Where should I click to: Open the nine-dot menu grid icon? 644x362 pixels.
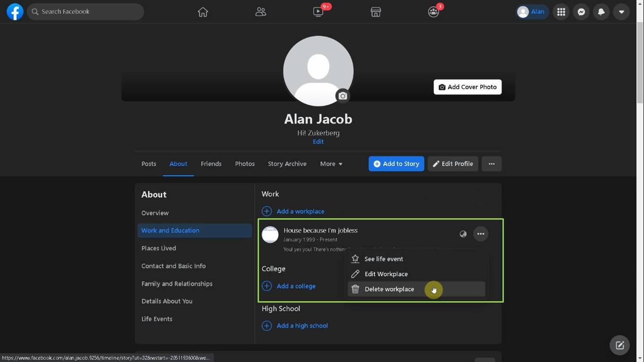pyautogui.click(x=561, y=12)
